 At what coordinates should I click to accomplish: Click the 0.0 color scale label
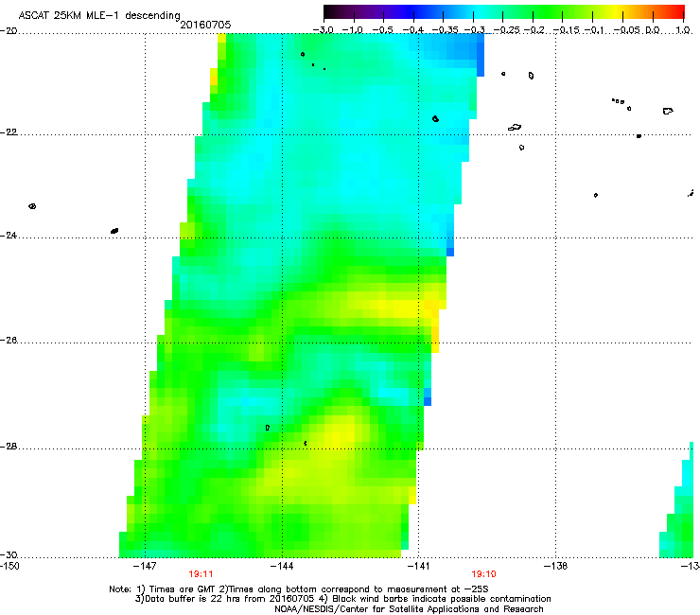pyautogui.click(x=653, y=30)
